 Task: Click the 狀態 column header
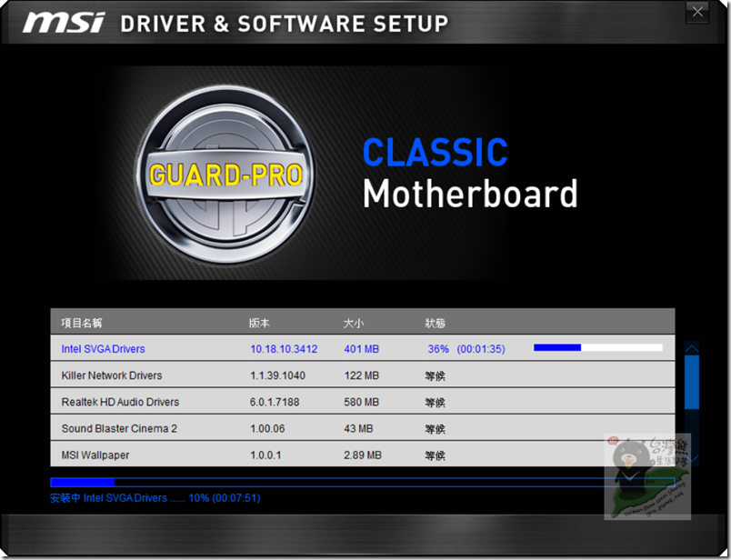point(435,323)
